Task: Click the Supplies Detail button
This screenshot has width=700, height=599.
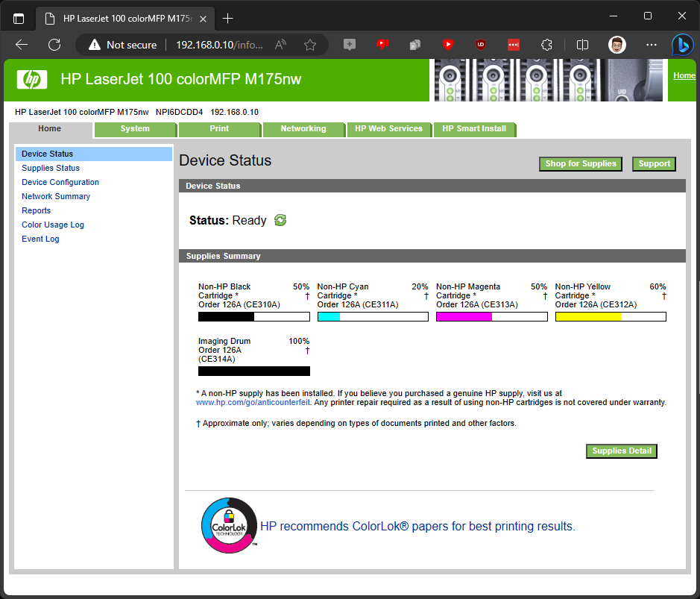Action: pos(622,451)
